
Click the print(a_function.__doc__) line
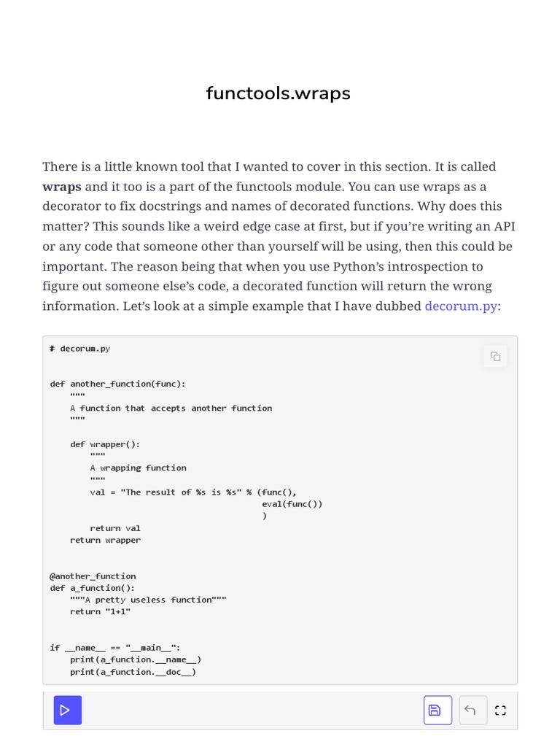pos(133,672)
